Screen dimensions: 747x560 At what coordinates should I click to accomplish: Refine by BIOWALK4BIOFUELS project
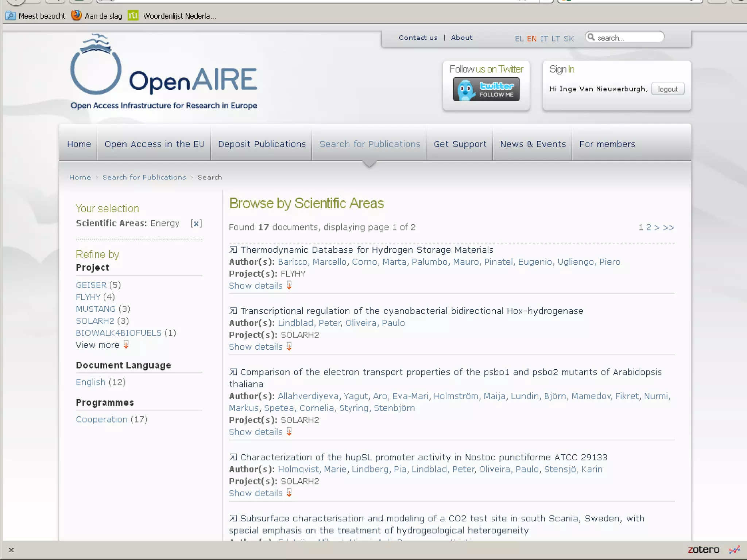(x=119, y=333)
